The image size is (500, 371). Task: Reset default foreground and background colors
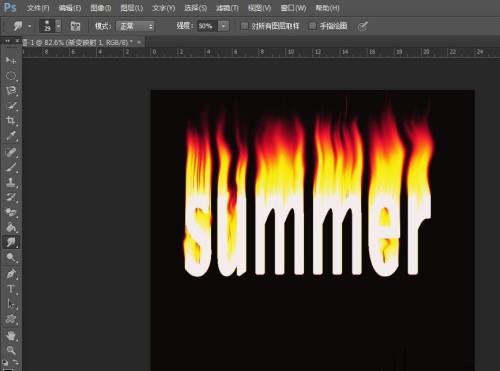[5, 362]
